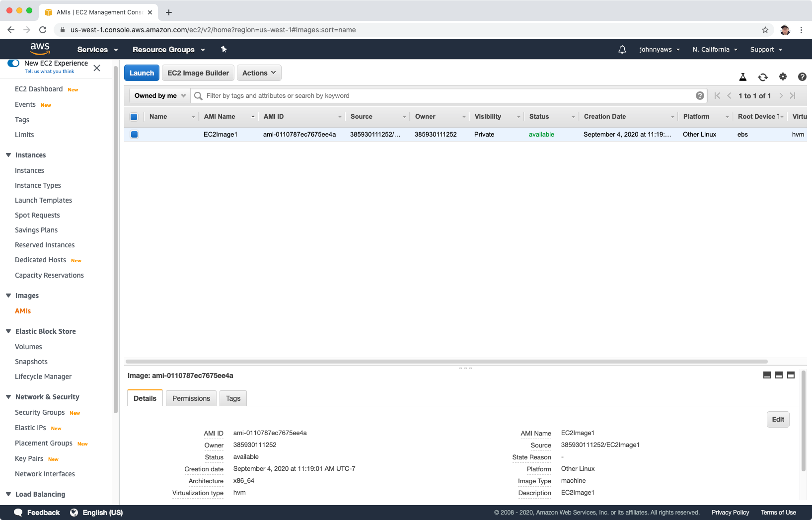
Task: Switch to the Details tab
Action: coord(145,398)
